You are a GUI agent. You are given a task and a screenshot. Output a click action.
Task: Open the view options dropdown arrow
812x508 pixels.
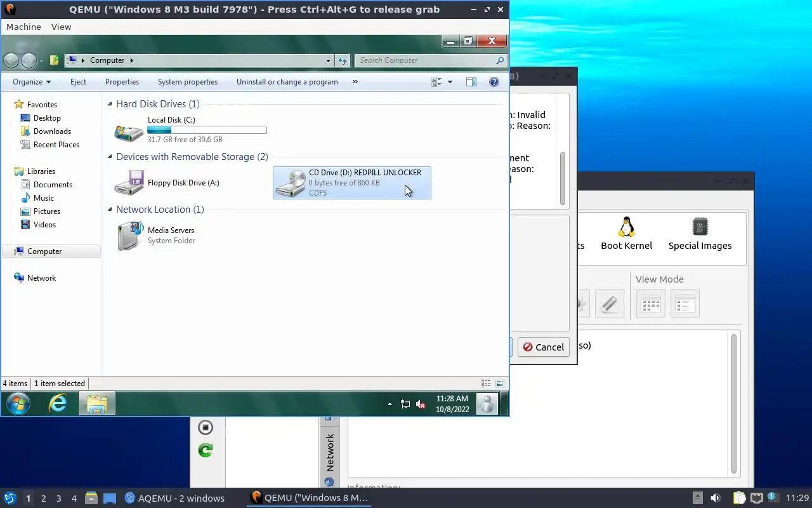point(450,82)
